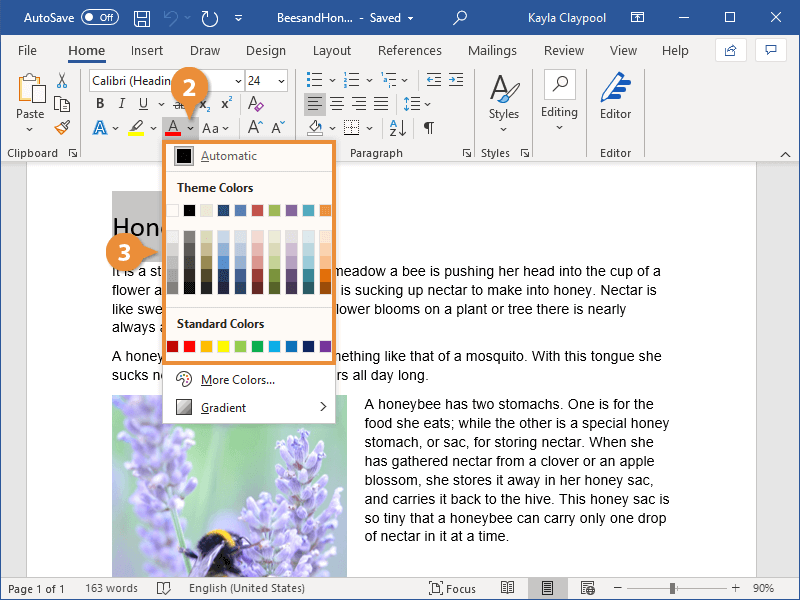Toggle the AutoSave switch
800x600 pixels.
[x=99, y=18]
